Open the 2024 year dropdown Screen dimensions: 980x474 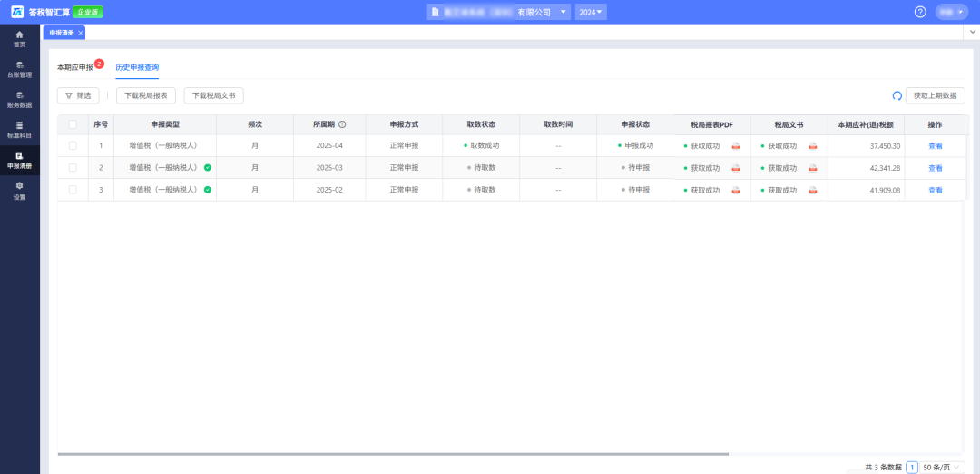[591, 12]
